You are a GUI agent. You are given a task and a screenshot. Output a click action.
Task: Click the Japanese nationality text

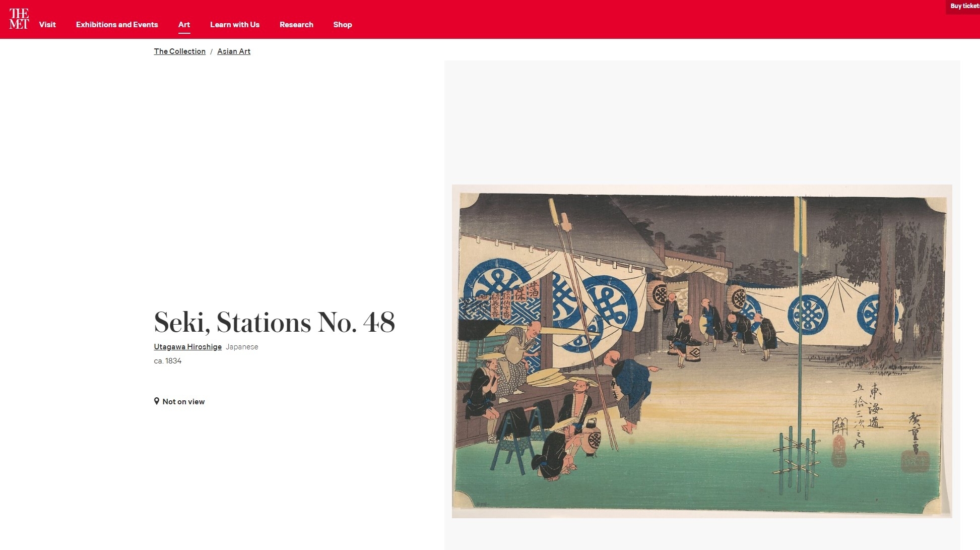click(242, 347)
